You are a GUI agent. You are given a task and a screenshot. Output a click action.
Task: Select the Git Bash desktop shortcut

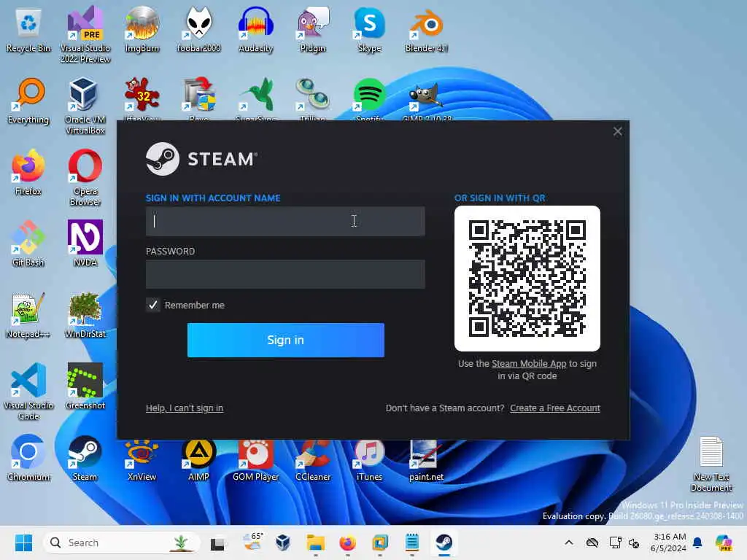[x=28, y=244]
